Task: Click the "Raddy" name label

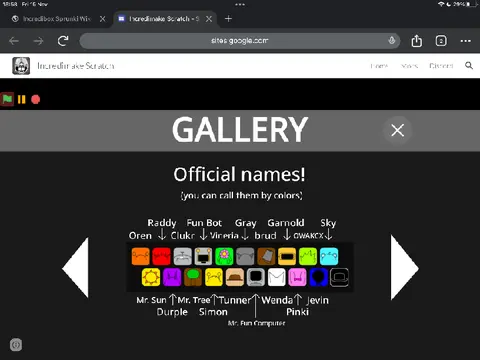Action: 162,223
